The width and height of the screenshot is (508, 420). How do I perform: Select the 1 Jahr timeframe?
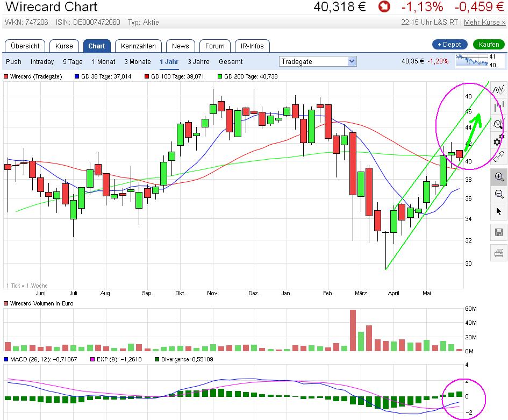(x=169, y=61)
